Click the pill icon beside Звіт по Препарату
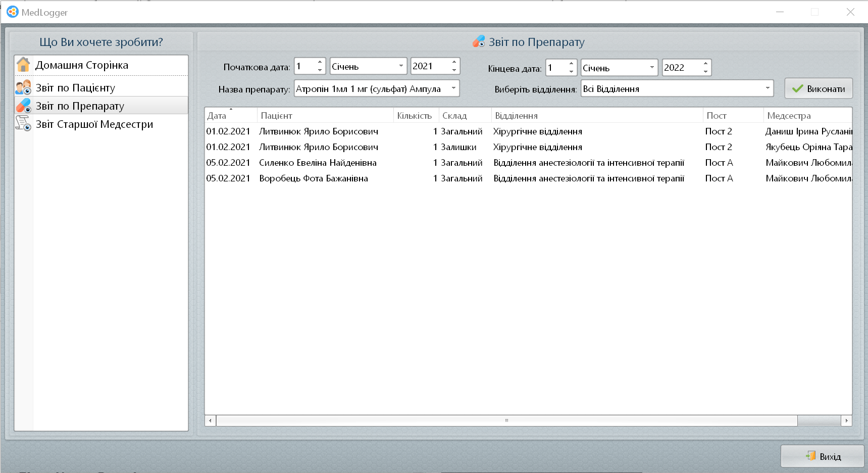Image resolution: width=868 pixels, height=473 pixels. click(x=23, y=106)
